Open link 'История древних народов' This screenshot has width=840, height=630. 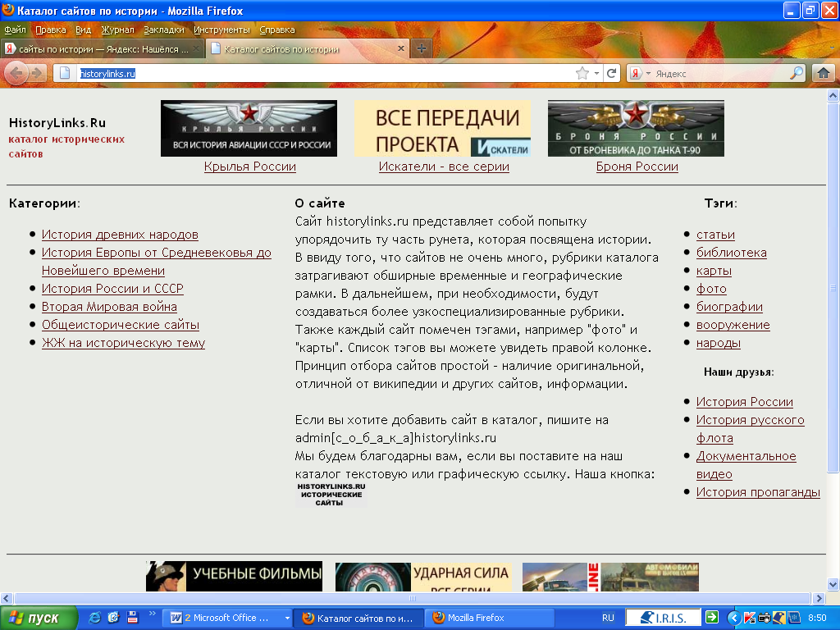120,235
